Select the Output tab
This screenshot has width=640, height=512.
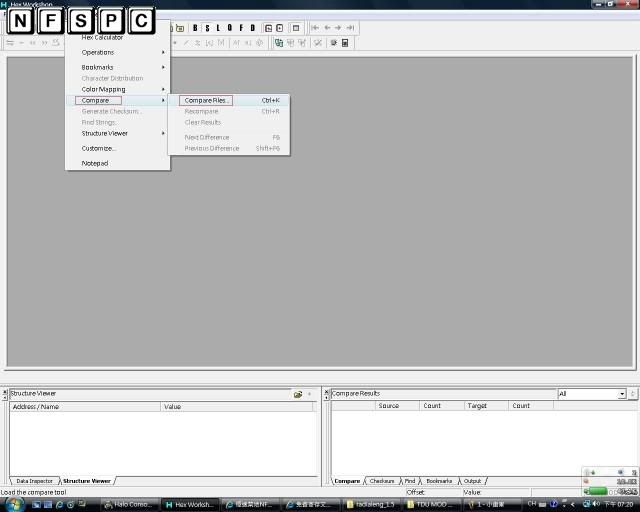tap(472, 481)
